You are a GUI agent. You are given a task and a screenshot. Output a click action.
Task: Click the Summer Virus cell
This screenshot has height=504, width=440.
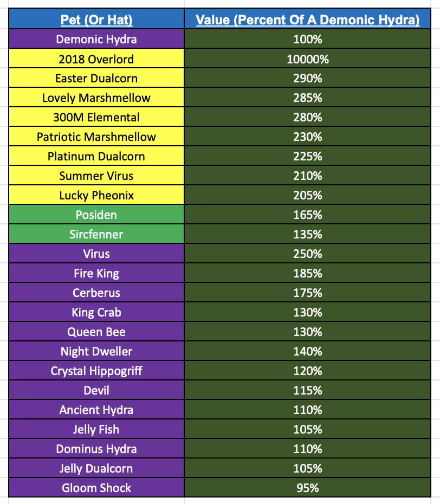pyautogui.click(x=96, y=176)
